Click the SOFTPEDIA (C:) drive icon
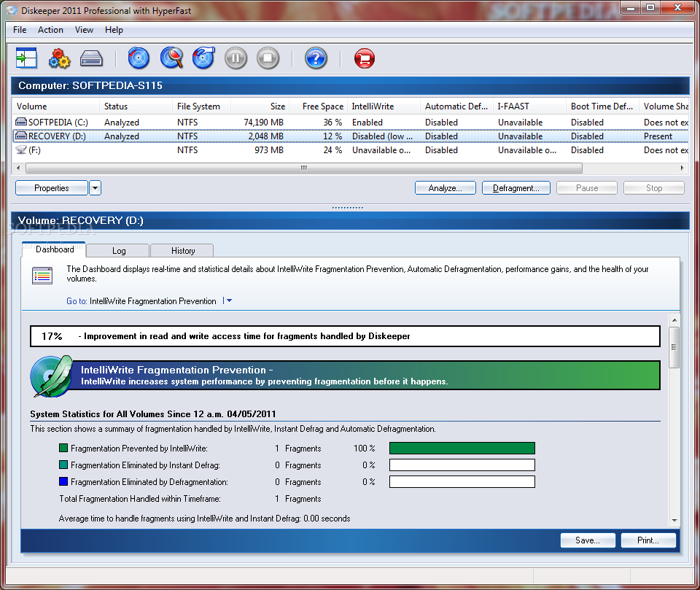The image size is (700, 590). [x=21, y=122]
